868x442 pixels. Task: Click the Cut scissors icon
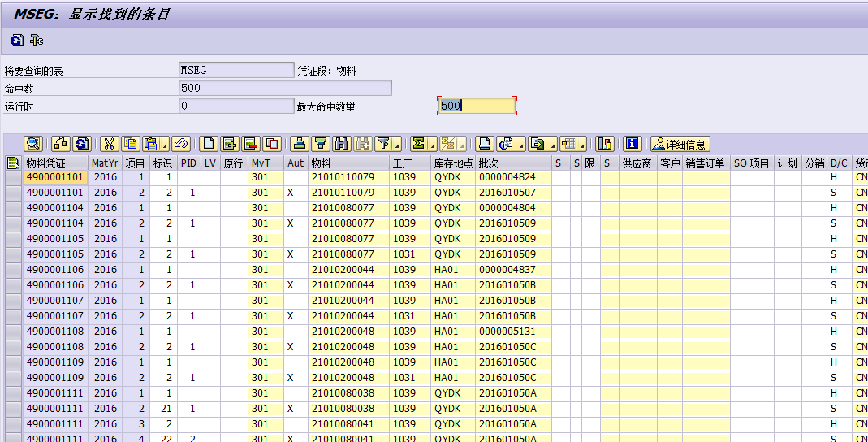click(109, 144)
